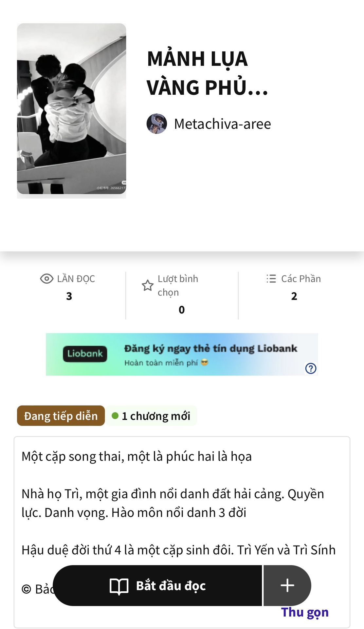Tap the open book icon
Viewport: 364px width, 629px height.
pyautogui.click(x=119, y=586)
